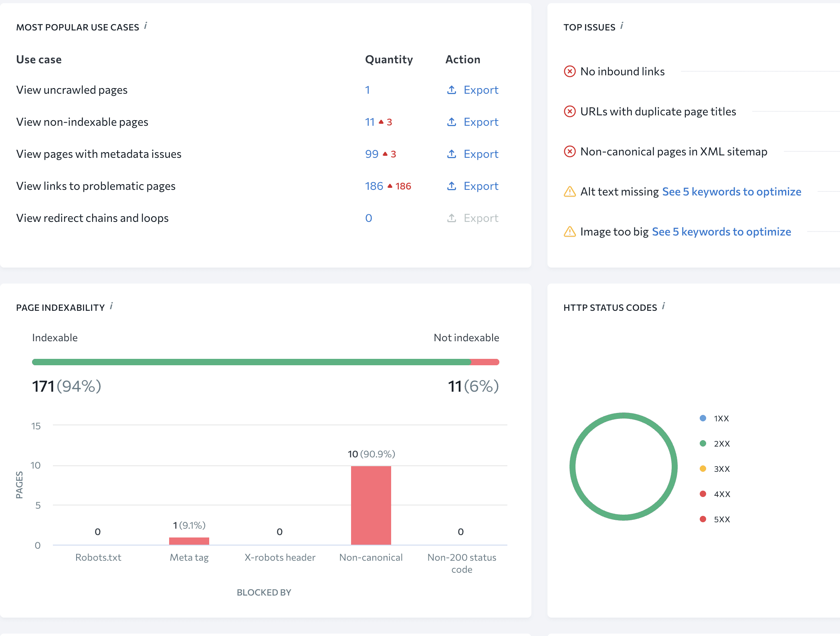Open Alt text missing keywords to optimize link
840x636 pixels.
point(731,191)
